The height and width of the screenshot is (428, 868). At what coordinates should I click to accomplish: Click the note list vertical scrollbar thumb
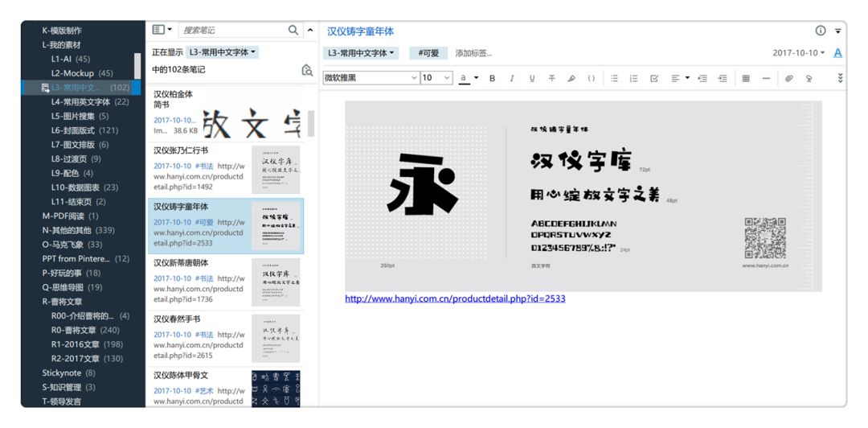(x=311, y=123)
